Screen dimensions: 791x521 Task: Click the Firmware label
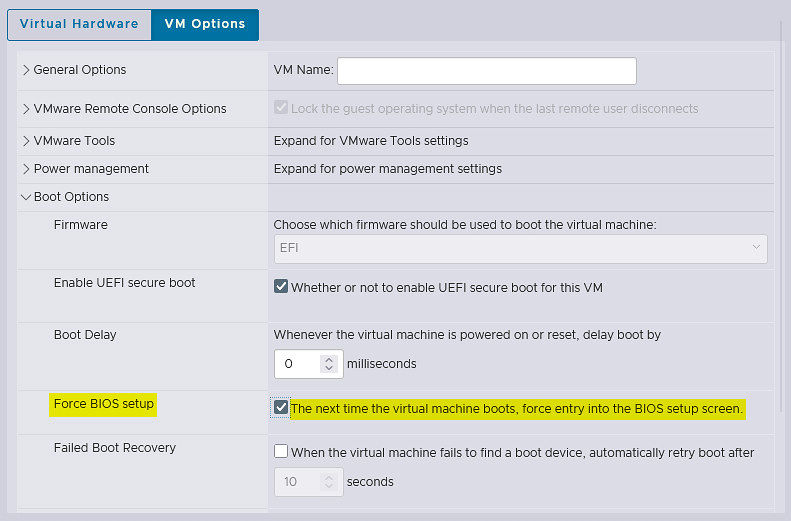point(80,225)
